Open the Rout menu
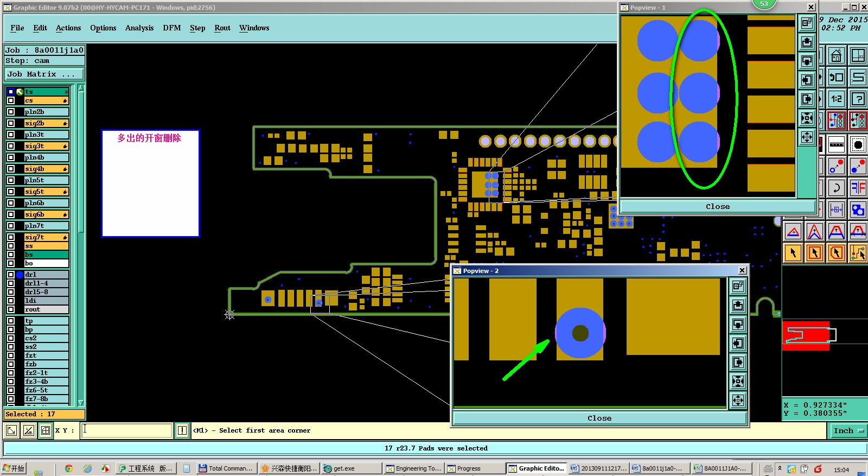 click(x=222, y=28)
